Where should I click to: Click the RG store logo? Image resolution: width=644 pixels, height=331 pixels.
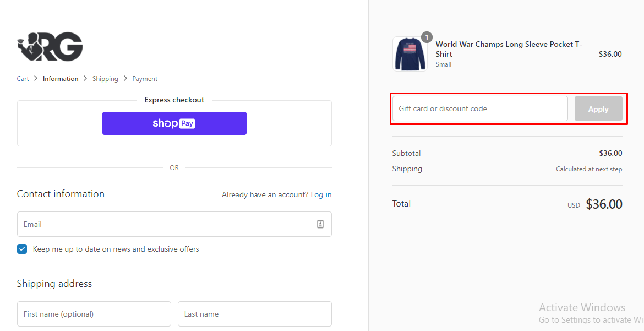click(50, 46)
